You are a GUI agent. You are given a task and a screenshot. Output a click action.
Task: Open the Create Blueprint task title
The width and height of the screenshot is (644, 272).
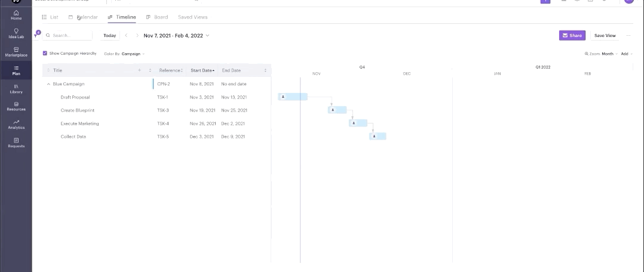click(x=77, y=110)
